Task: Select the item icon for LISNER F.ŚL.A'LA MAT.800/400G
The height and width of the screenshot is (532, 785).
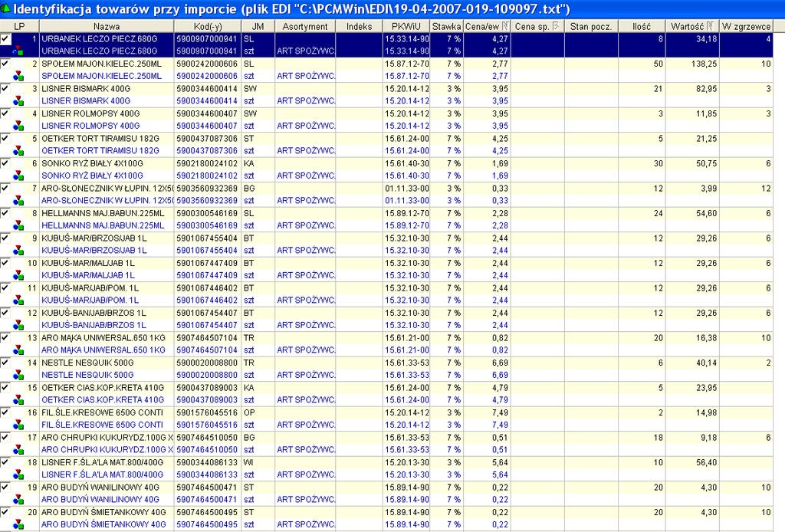Action: (18, 475)
